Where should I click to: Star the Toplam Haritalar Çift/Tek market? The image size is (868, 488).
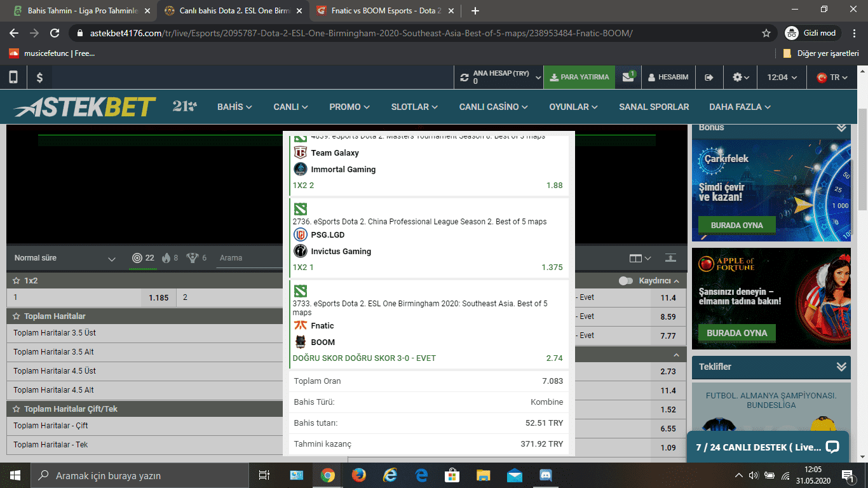coord(17,409)
